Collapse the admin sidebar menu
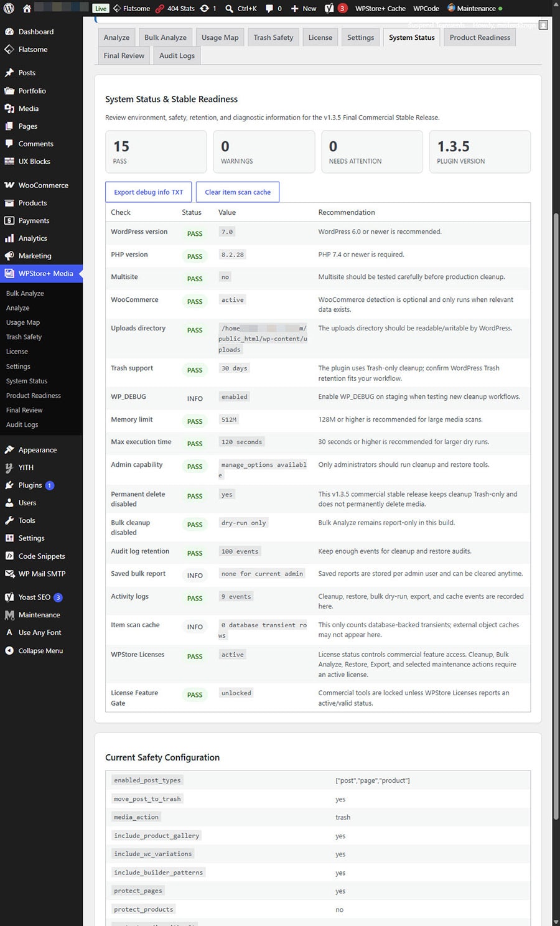This screenshot has height=926, width=560. coord(40,651)
